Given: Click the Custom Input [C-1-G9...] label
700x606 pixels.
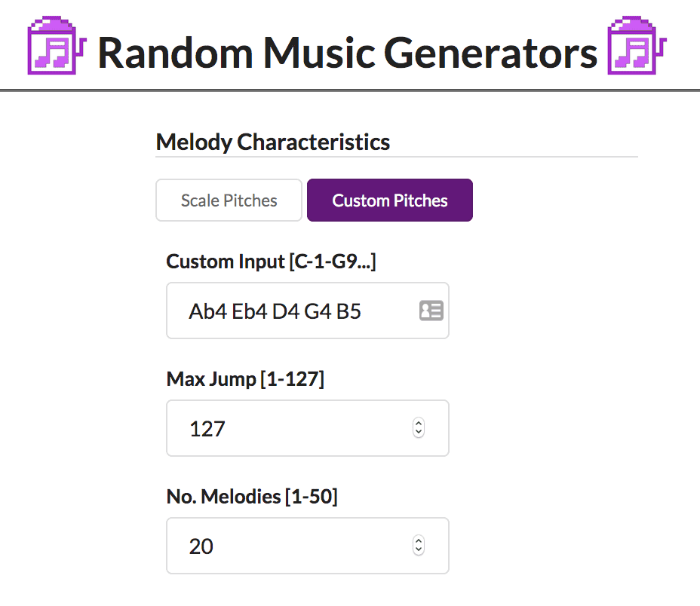Looking at the screenshot, I should 271,262.
